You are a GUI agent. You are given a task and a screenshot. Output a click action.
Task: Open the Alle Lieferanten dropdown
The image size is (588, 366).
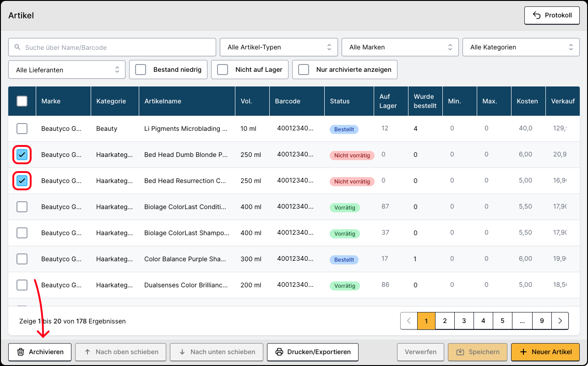click(x=67, y=70)
